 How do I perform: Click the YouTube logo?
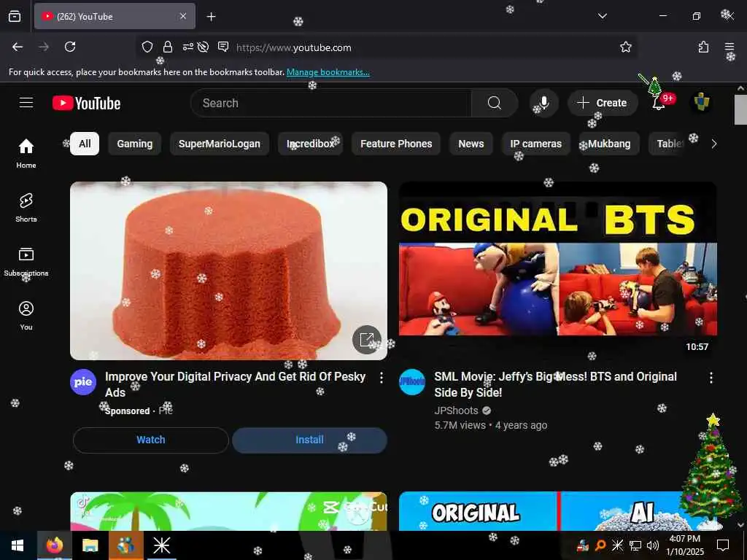click(86, 103)
